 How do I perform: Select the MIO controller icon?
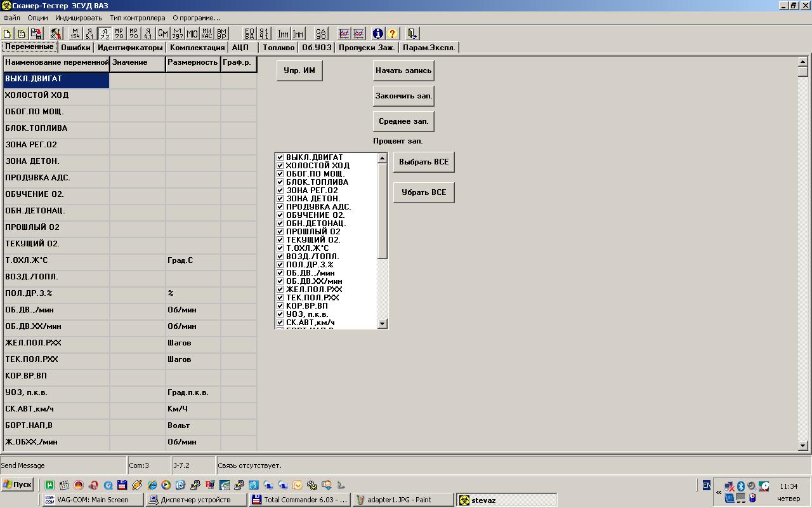(x=192, y=34)
